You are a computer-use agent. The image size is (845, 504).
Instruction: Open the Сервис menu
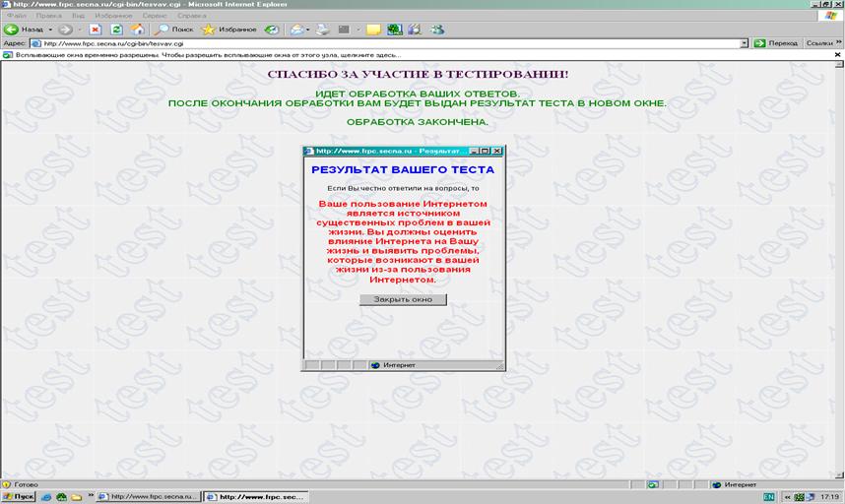pos(155,16)
